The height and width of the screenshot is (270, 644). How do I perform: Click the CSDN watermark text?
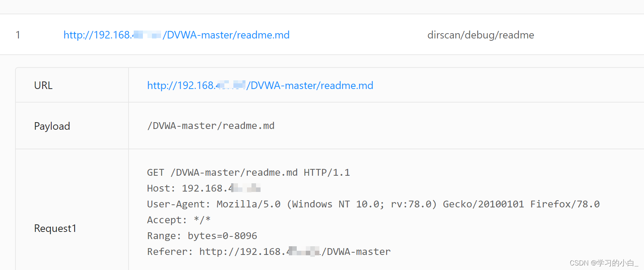coord(579,262)
